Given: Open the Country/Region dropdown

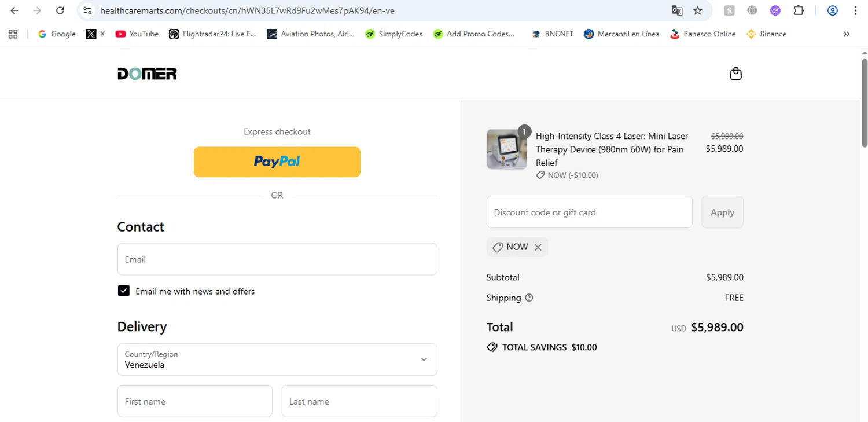Looking at the screenshot, I should pyautogui.click(x=277, y=359).
